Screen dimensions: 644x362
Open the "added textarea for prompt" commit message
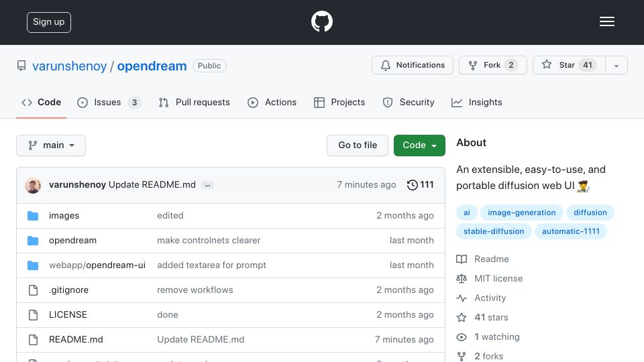point(211,265)
